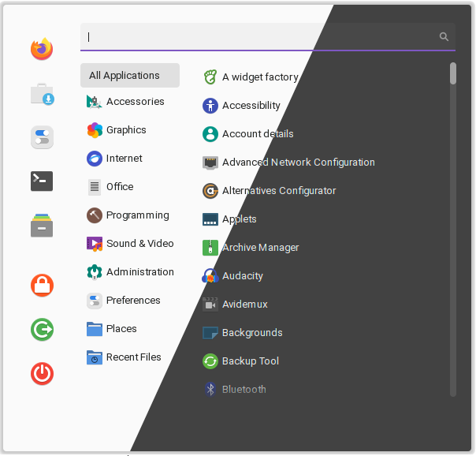Click the Accessibility app icon

tap(210, 106)
